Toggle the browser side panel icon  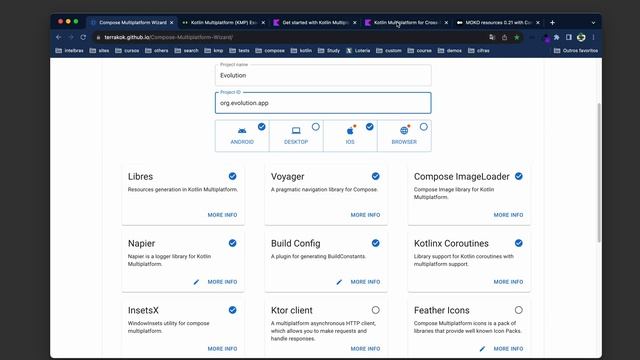pos(569,37)
